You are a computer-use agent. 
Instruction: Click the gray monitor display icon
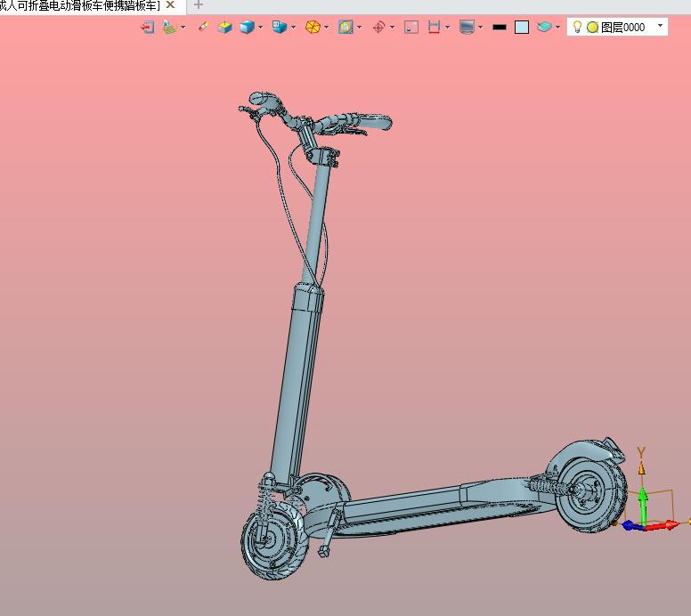point(467,28)
